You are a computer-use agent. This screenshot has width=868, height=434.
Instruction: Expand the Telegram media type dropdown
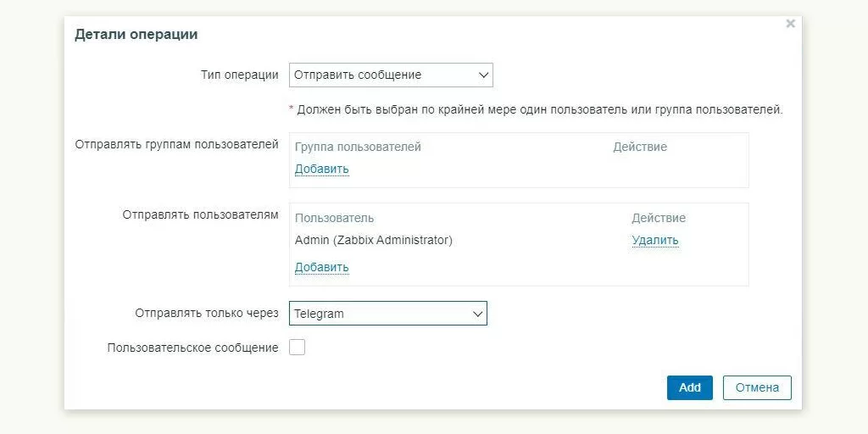pos(388,314)
